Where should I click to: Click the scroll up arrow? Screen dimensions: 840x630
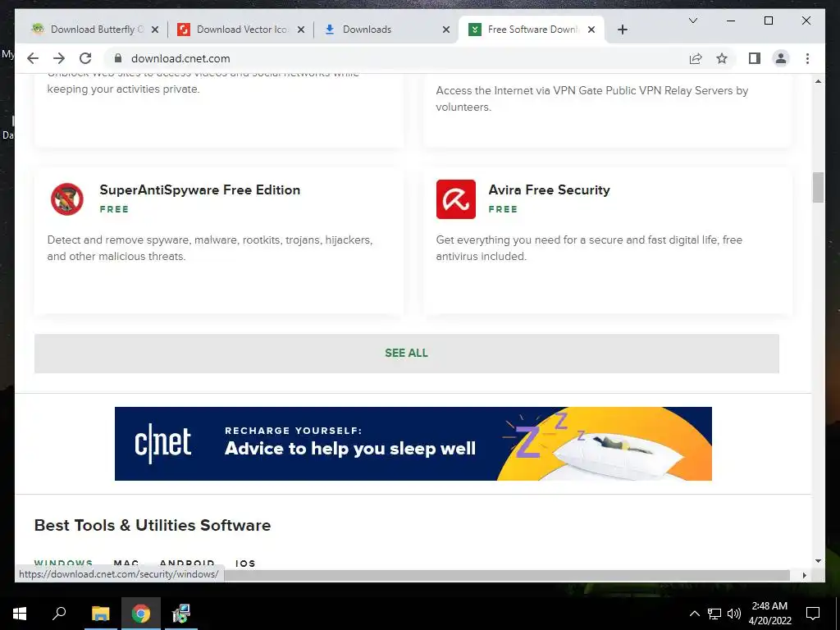coord(818,81)
